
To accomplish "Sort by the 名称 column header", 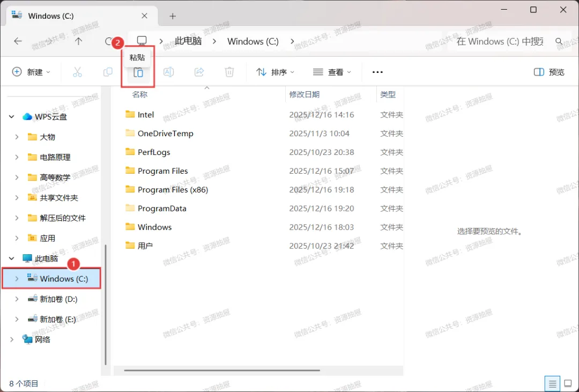I will click(x=140, y=94).
